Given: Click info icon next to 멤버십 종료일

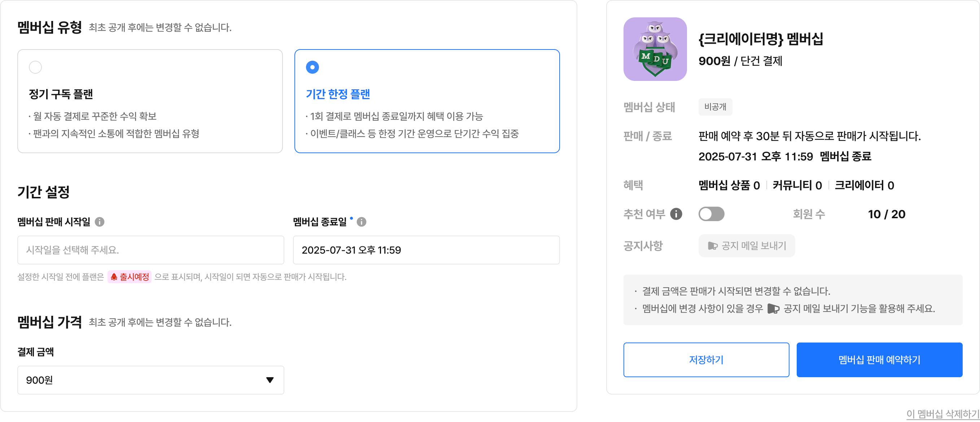Looking at the screenshot, I should (x=362, y=222).
